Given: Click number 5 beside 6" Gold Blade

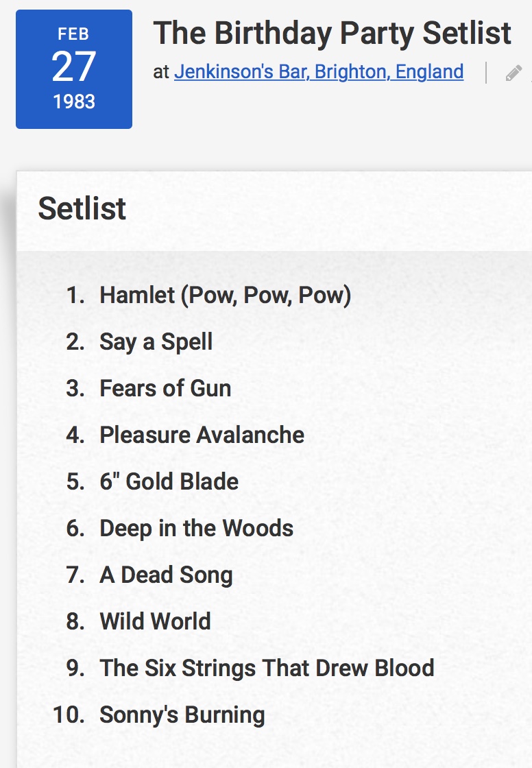Looking at the screenshot, I should tap(75, 481).
